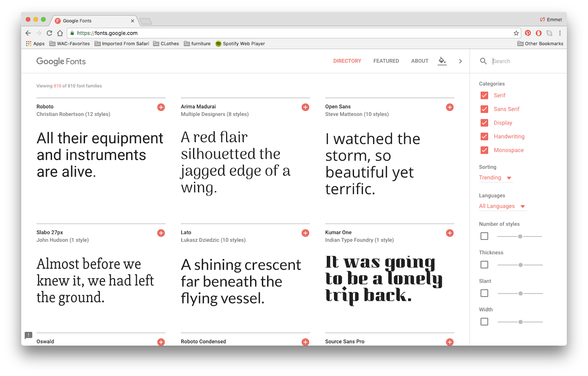588x376 pixels.
Task: Add Roboto font with plus icon
Action: (x=161, y=107)
